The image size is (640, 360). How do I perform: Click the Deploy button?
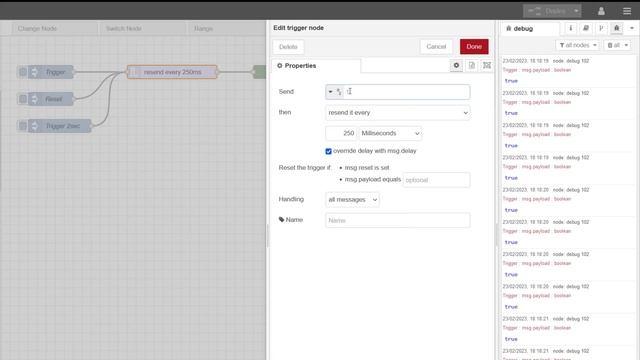coord(547,11)
